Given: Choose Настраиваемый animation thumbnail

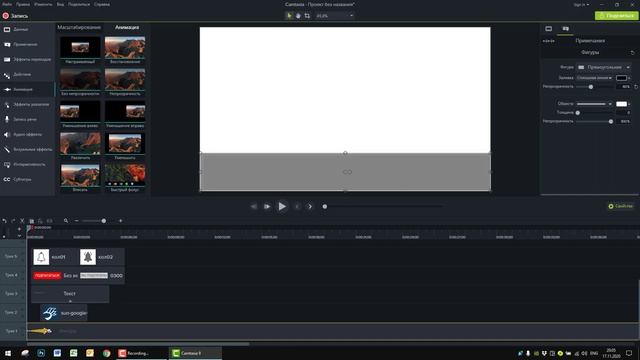Looking at the screenshot, I should [x=80, y=50].
